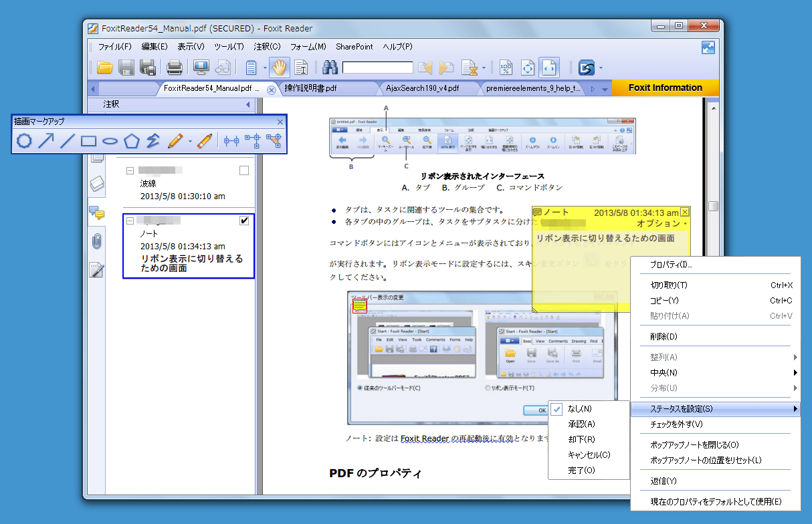812x524 pixels.
Task: Open the Comments side panel icon
Action: (97, 213)
